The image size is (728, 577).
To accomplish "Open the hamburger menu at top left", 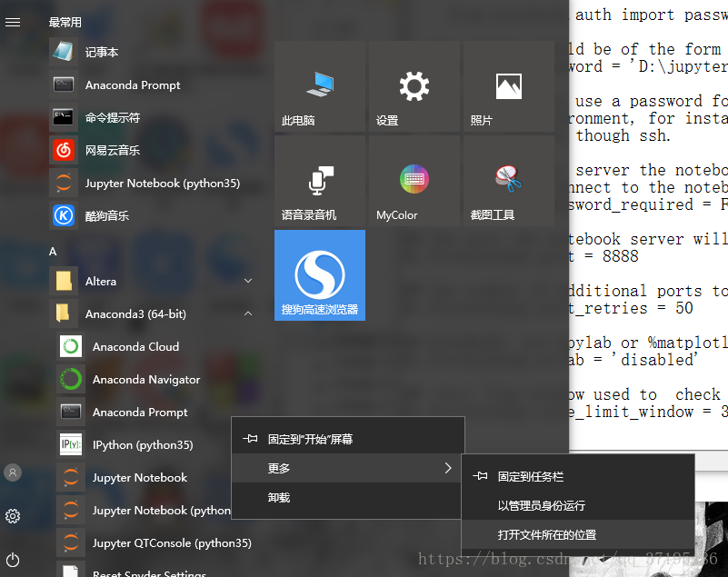I will click(13, 23).
